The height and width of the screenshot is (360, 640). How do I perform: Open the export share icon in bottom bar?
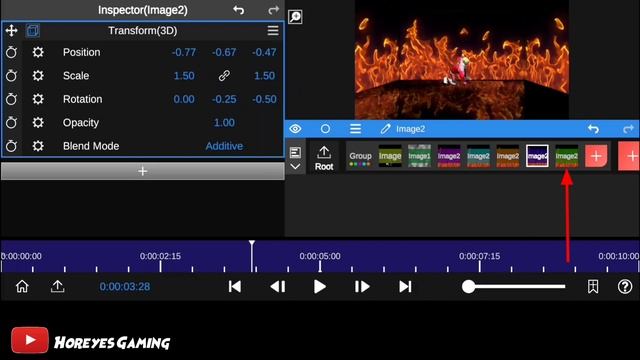coord(58,287)
